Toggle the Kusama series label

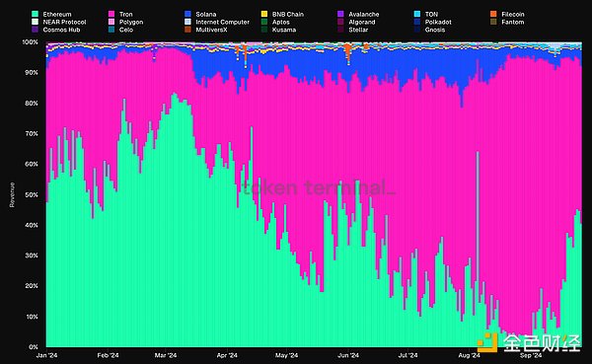click(x=284, y=30)
